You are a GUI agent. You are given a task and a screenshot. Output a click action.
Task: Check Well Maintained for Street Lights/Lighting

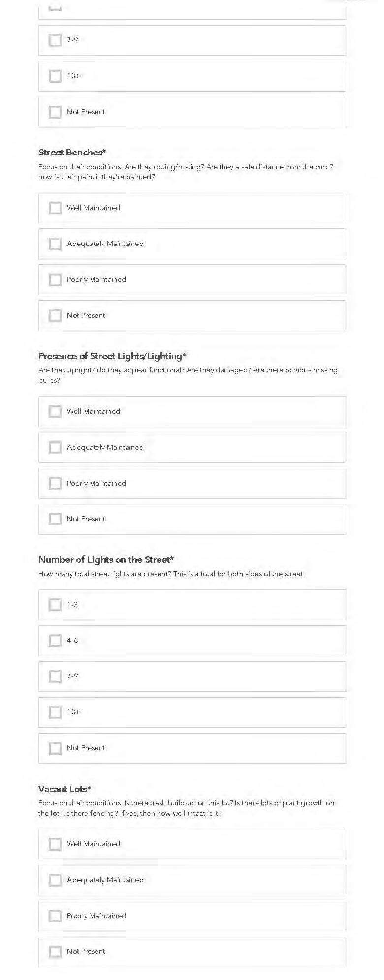[55, 411]
